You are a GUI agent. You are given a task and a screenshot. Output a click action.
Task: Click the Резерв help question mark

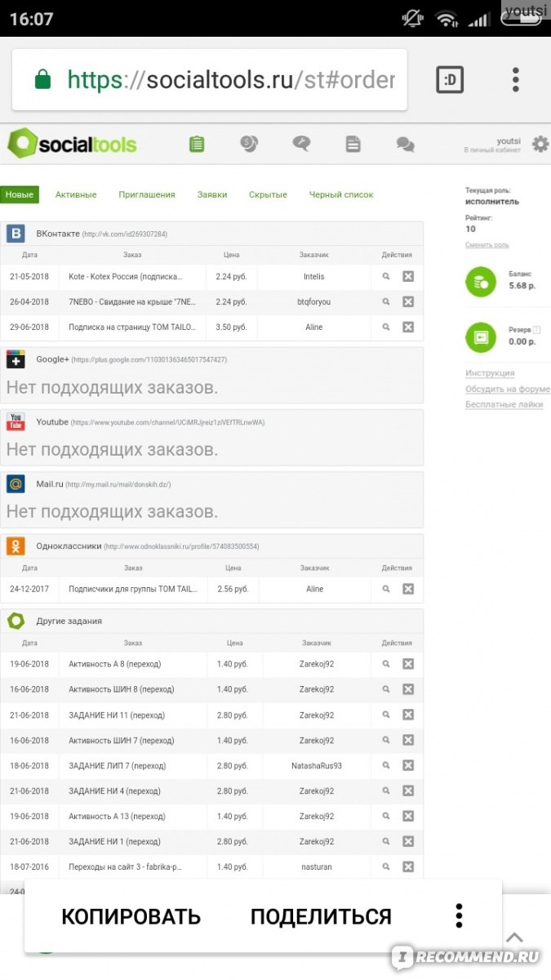point(537,330)
